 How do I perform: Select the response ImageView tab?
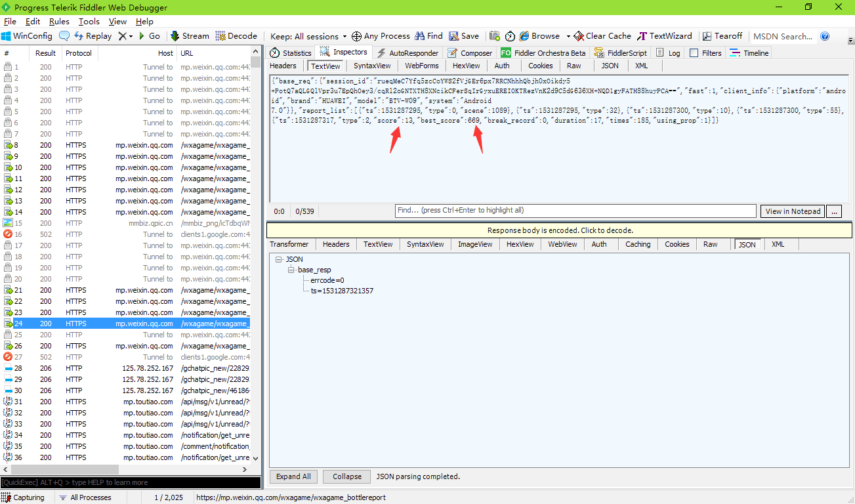pos(475,244)
